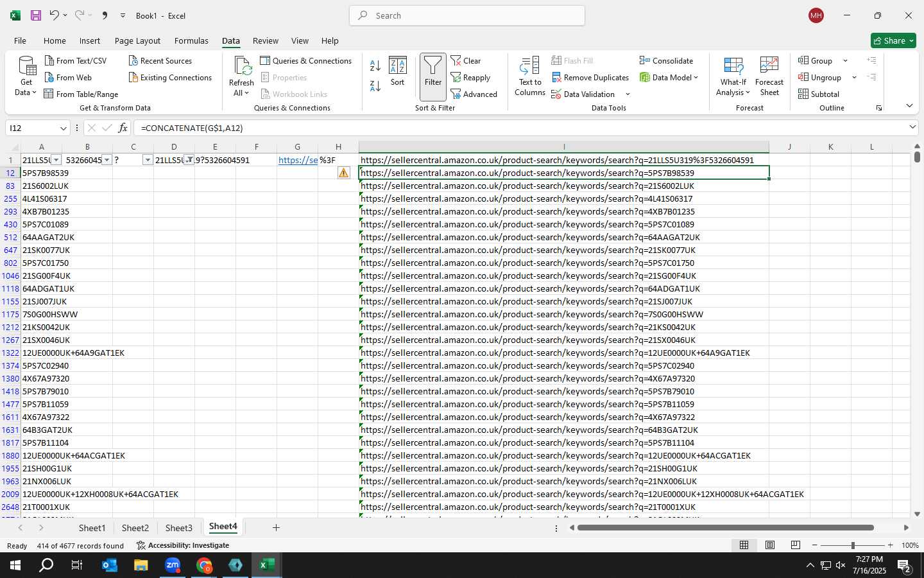Open Advanced filter options
Viewport: 924px width, 578px height.
point(474,94)
